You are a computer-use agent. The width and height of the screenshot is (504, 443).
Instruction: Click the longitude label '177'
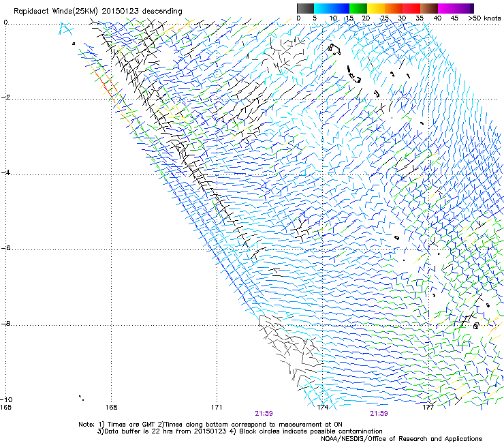coord(428,408)
